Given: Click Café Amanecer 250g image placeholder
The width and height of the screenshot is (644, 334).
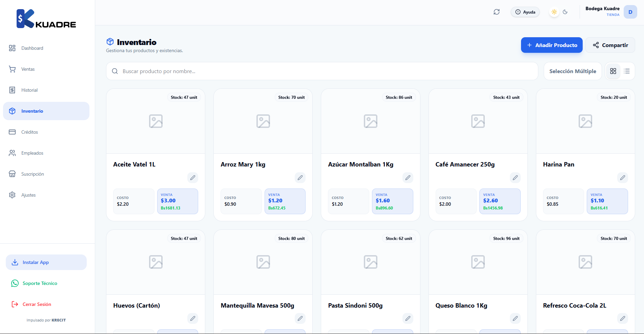Looking at the screenshot, I should 478,121.
